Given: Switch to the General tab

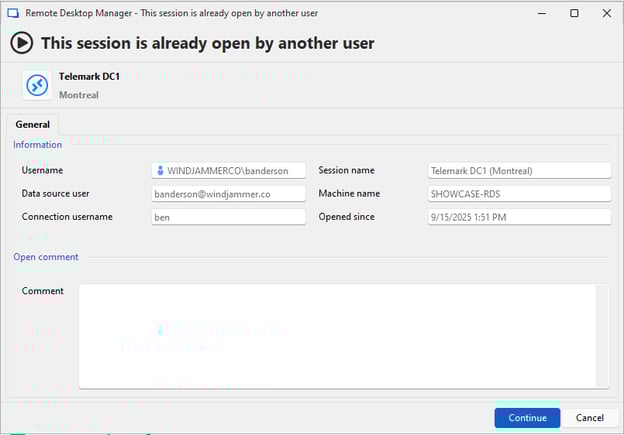Looking at the screenshot, I should tap(32, 125).
